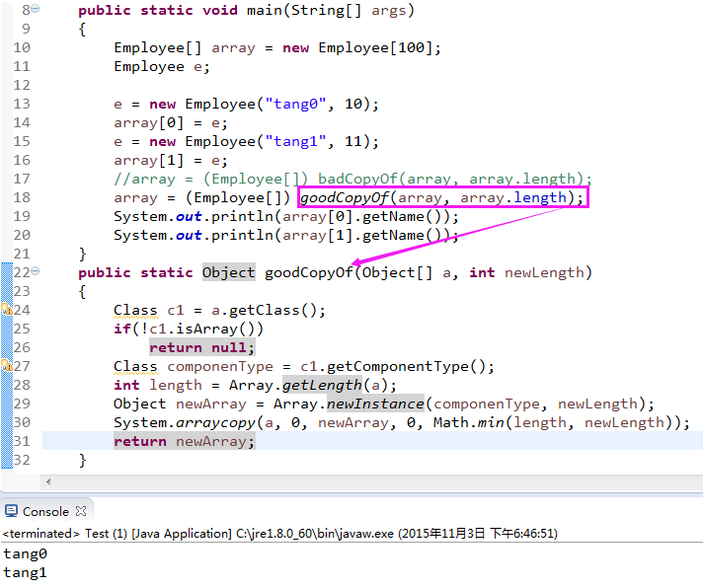
Task: Click the commented badCopyOf line 17
Action: click(x=352, y=180)
